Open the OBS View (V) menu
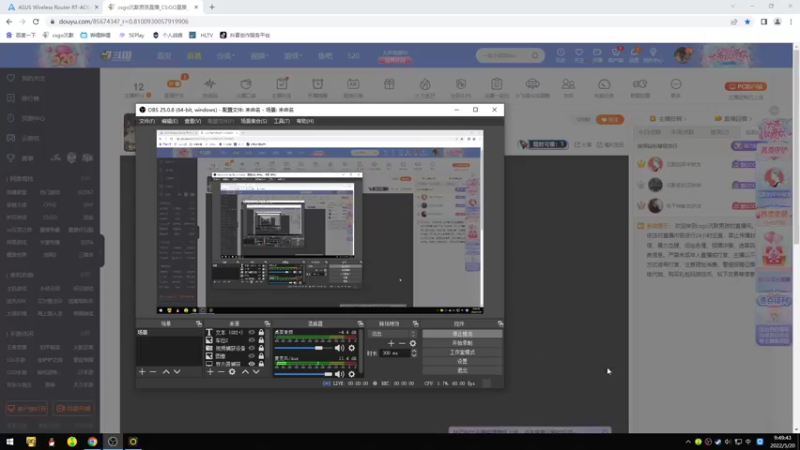 pyautogui.click(x=193, y=121)
